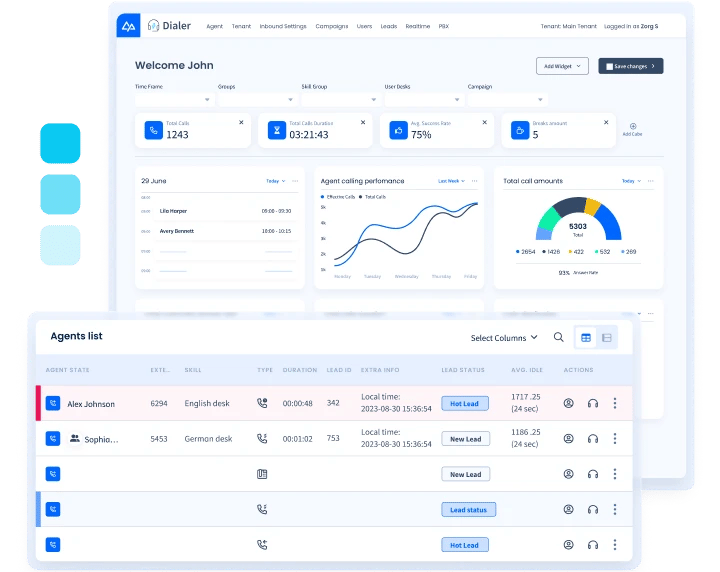Click the Breaks amount coffee icon

(x=520, y=130)
